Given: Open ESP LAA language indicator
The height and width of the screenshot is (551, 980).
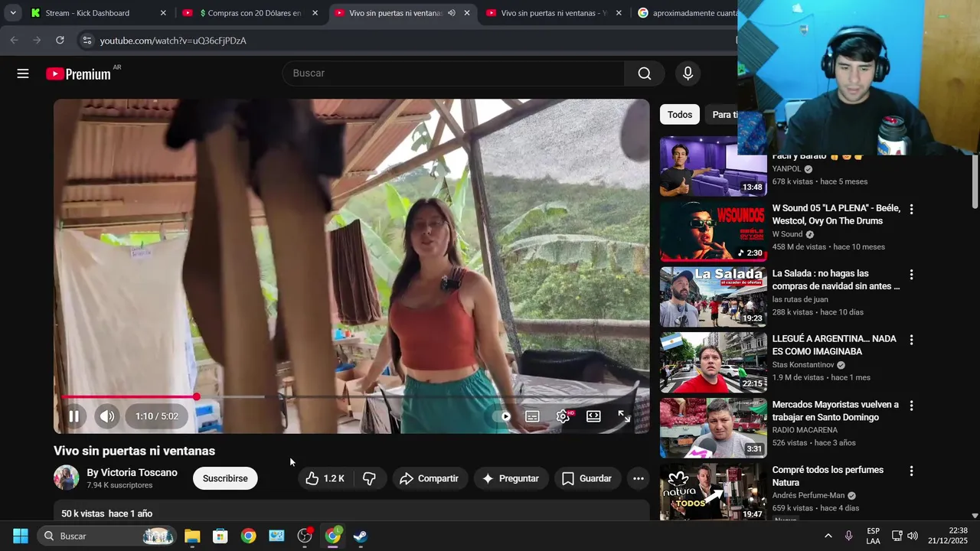Looking at the screenshot, I should click(x=873, y=536).
